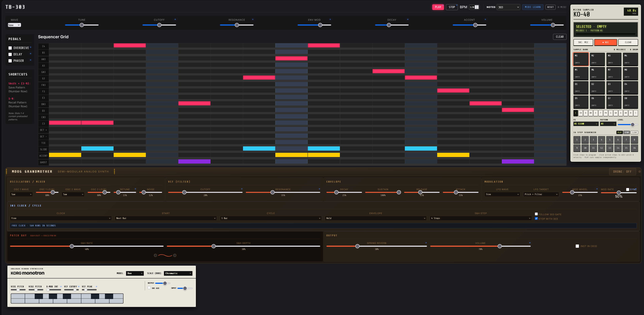Screen dimensions: 644x315
Task: Click the left patch bay jack
Action: tap(155, 256)
